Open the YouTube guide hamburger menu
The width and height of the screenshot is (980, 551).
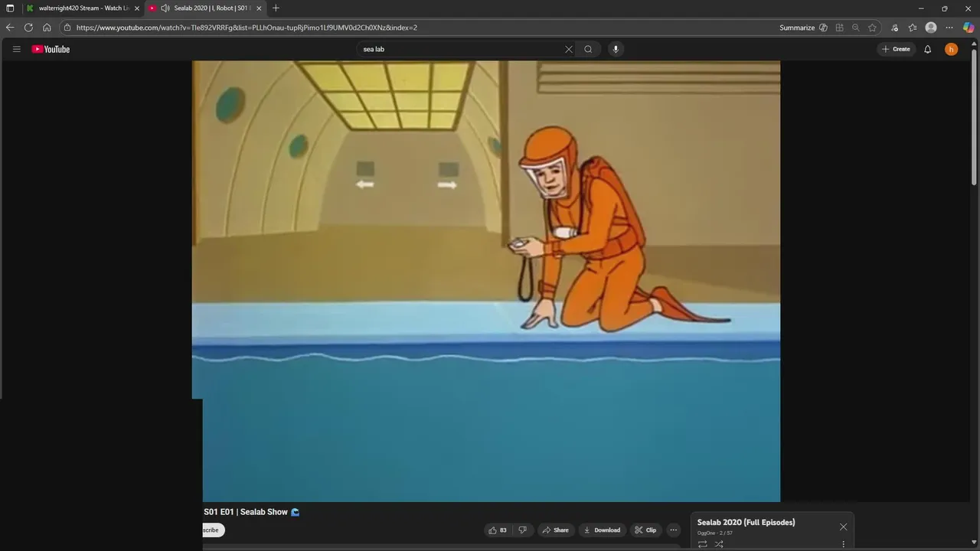16,49
